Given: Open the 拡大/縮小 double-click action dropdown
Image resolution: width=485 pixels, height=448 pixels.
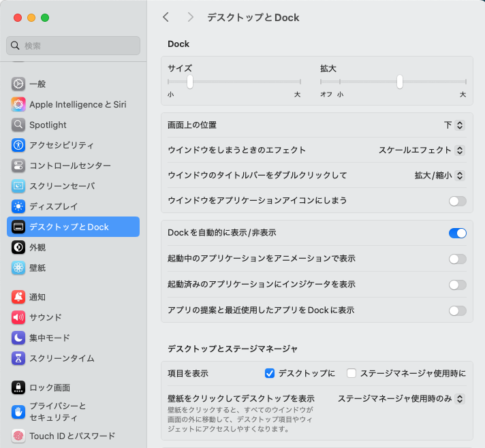Looking at the screenshot, I should point(439,175).
